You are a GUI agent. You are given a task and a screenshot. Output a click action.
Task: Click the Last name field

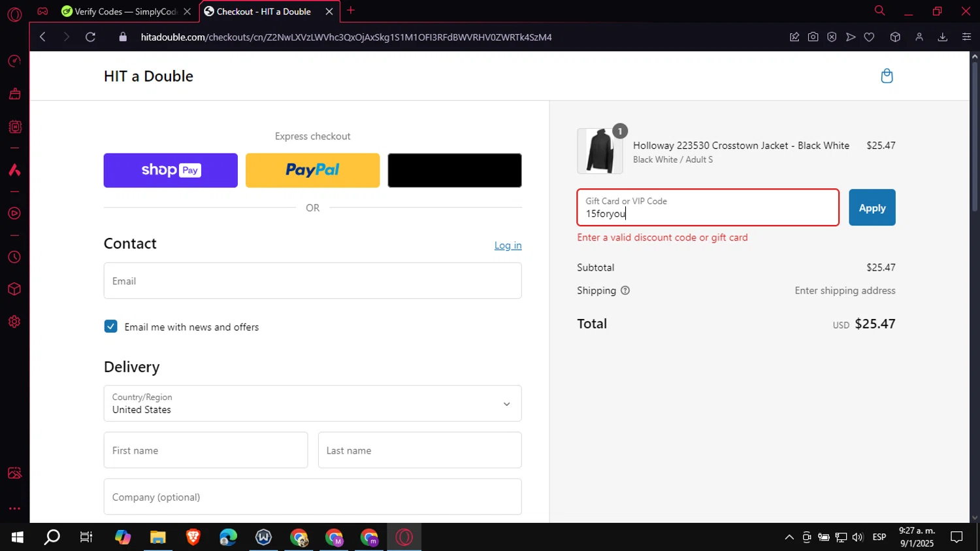coord(419,450)
